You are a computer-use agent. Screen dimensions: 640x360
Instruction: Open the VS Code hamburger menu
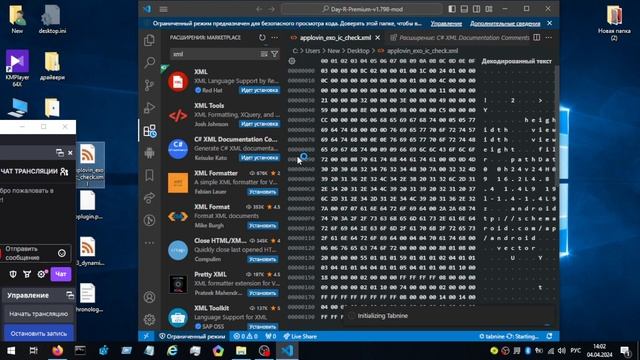click(164, 9)
